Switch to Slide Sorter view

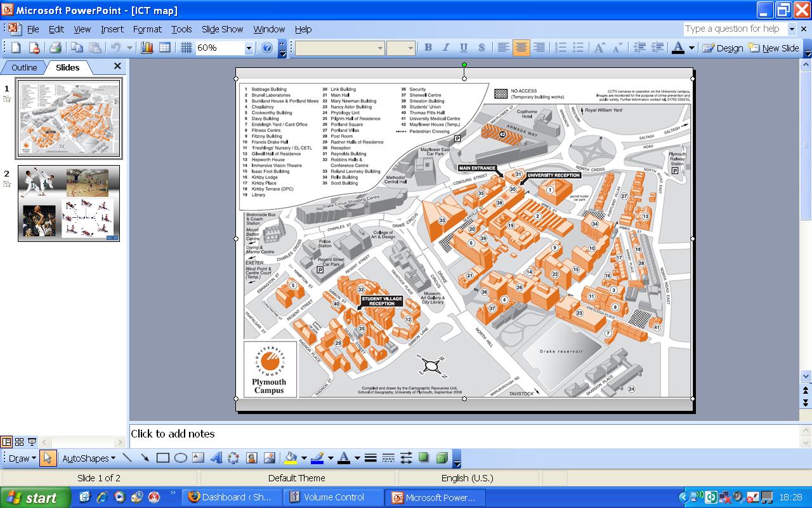(x=20, y=442)
